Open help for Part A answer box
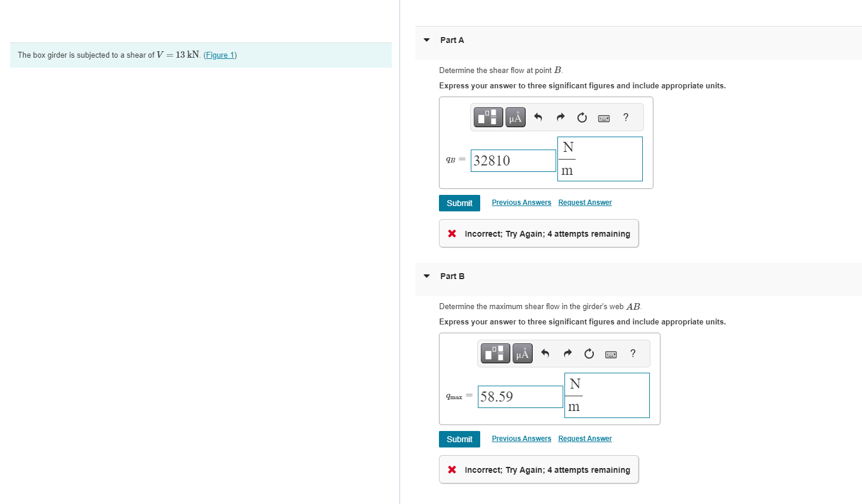Screen dimensions: 862x504 pos(626,117)
